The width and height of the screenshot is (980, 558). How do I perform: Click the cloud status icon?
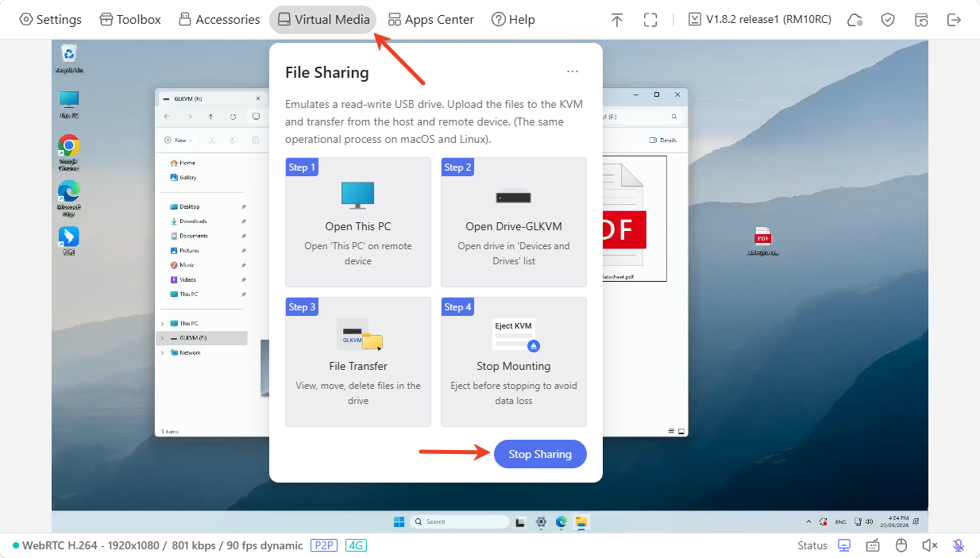pos(855,20)
